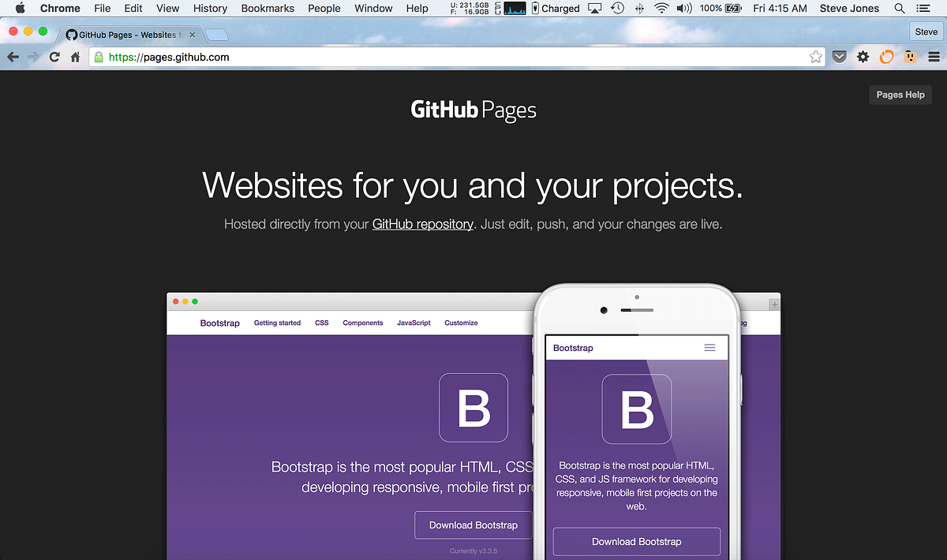Save the page to Pocket extension
Image resolution: width=947 pixels, height=560 pixels.
tap(839, 57)
